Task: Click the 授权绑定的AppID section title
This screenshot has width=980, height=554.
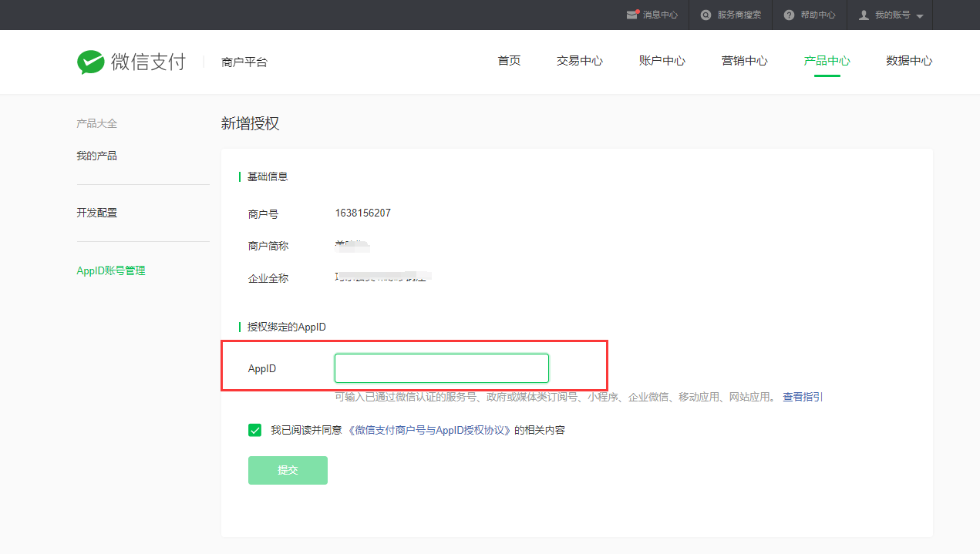Action: pyautogui.click(x=287, y=327)
